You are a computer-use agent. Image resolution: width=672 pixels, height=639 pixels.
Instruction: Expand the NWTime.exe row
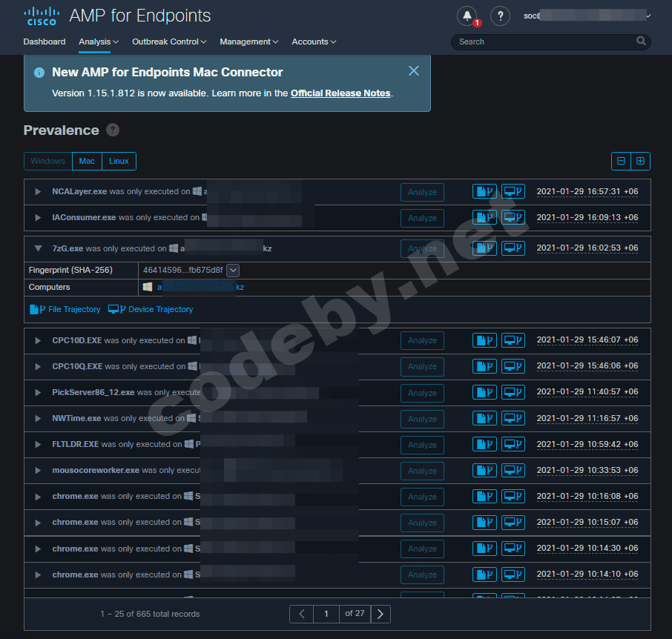(38, 418)
